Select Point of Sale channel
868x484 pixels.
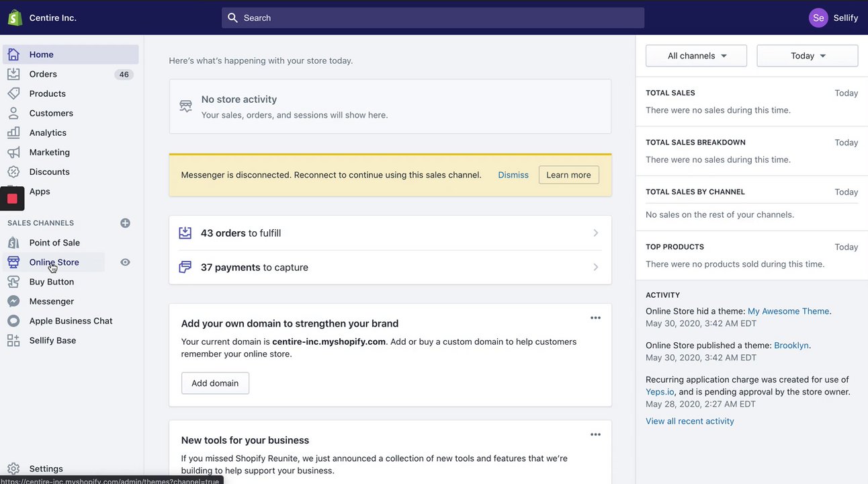[x=54, y=243]
